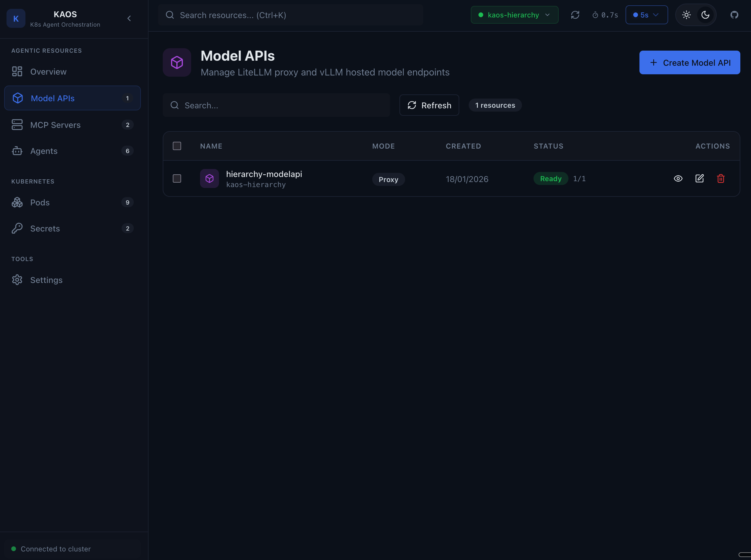This screenshot has height=560, width=751.
Task: Select all resources via header checkbox
Action: [177, 146]
